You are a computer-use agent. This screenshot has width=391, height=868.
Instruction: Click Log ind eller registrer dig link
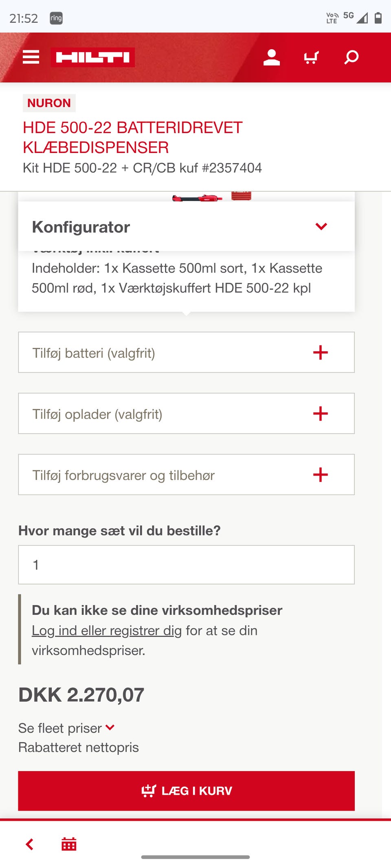coord(107,630)
